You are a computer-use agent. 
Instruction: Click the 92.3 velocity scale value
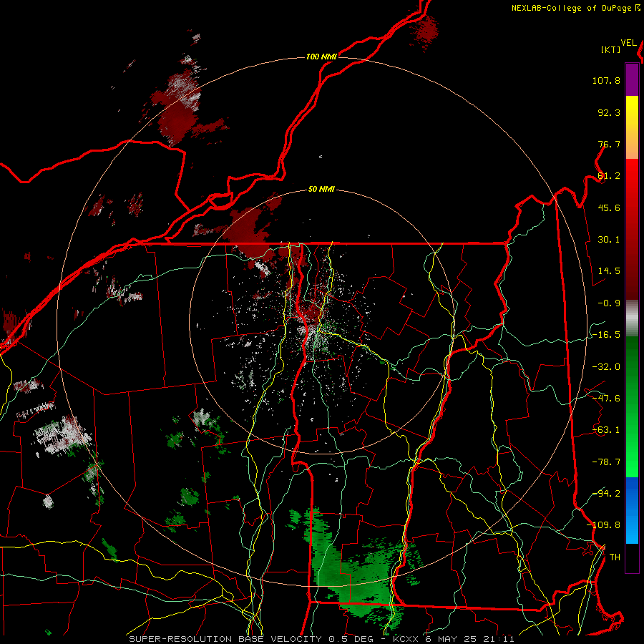(x=609, y=112)
